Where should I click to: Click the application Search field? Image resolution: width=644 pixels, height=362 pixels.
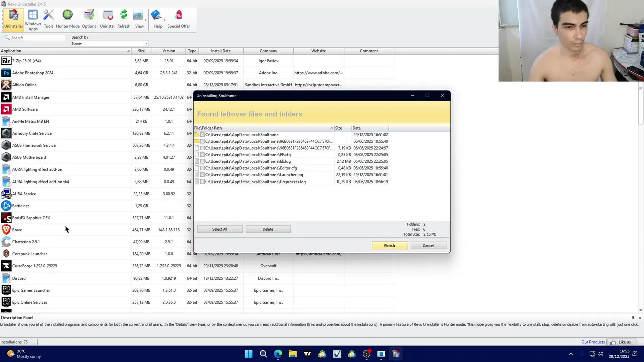tap(35, 38)
